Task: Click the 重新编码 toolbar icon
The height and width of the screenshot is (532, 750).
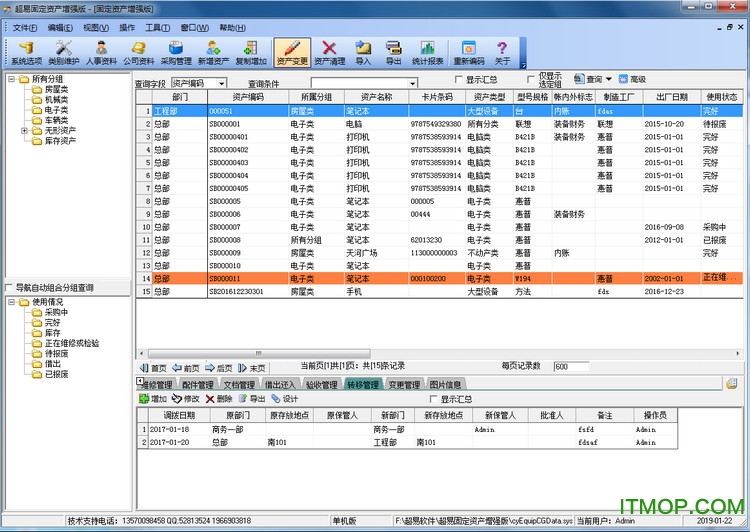Action: click(x=468, y=52)
